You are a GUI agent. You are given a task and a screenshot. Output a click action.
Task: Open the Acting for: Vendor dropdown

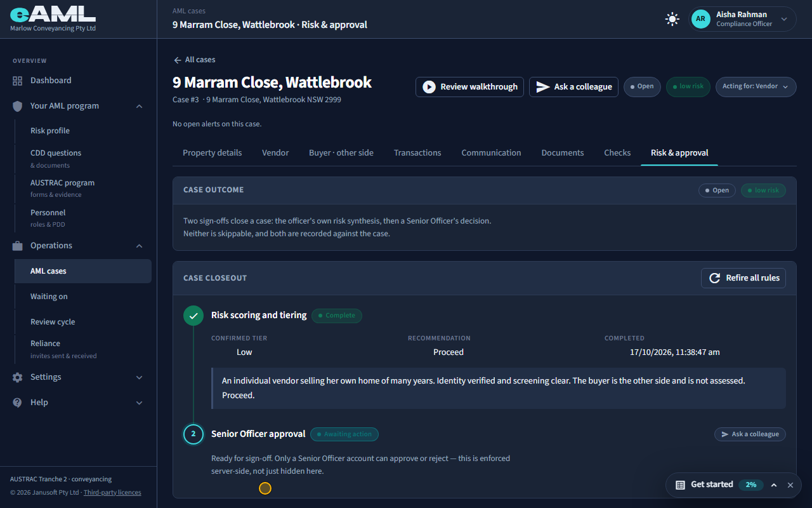point(756,87)
